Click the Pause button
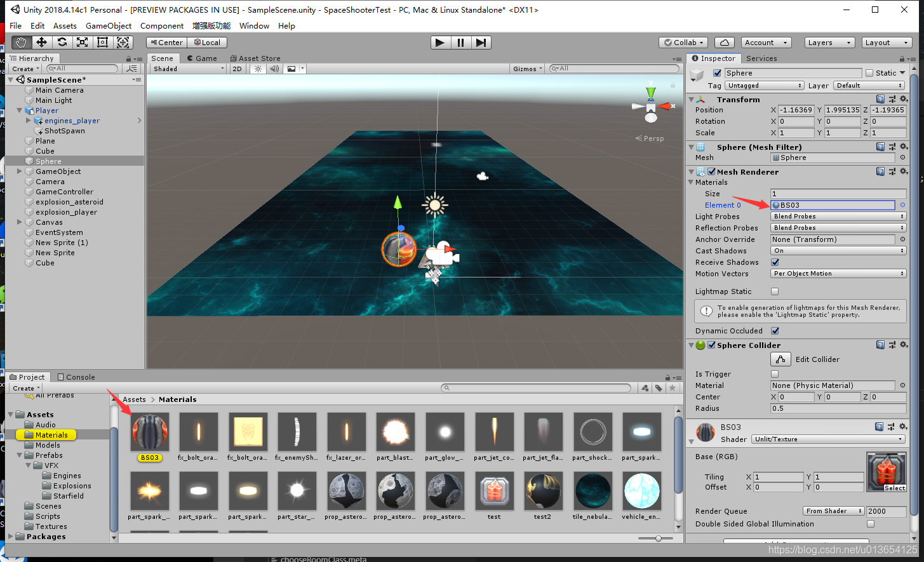 click(x=460, y=43)
